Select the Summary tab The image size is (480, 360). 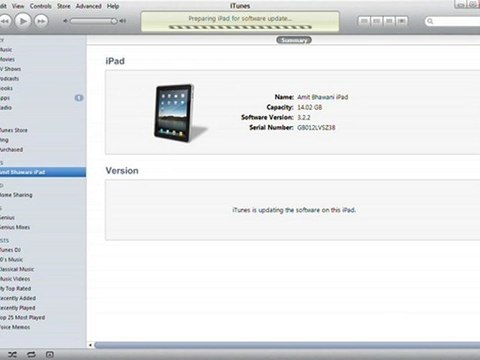(294, 40)
